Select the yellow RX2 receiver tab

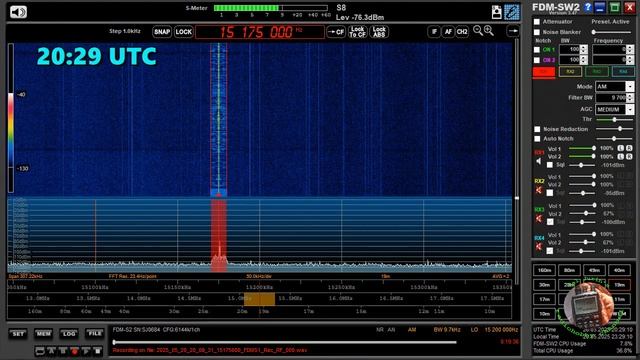pos(570,71)
